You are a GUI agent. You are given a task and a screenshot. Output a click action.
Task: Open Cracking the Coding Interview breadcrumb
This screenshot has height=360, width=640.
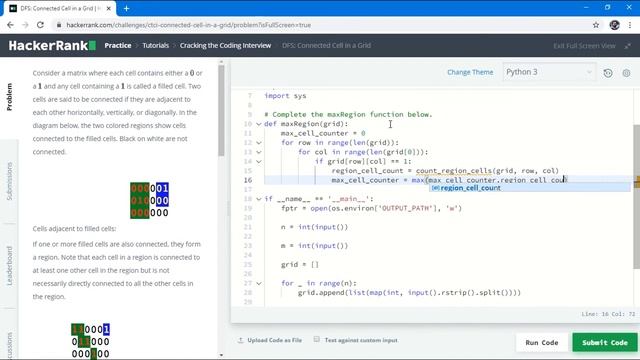[x=225, y=45]
